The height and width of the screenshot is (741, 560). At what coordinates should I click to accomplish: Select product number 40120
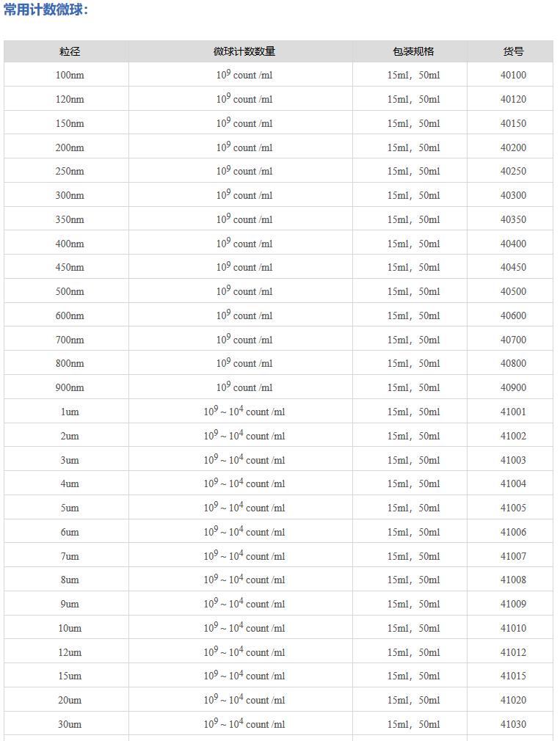coord(513,99)
